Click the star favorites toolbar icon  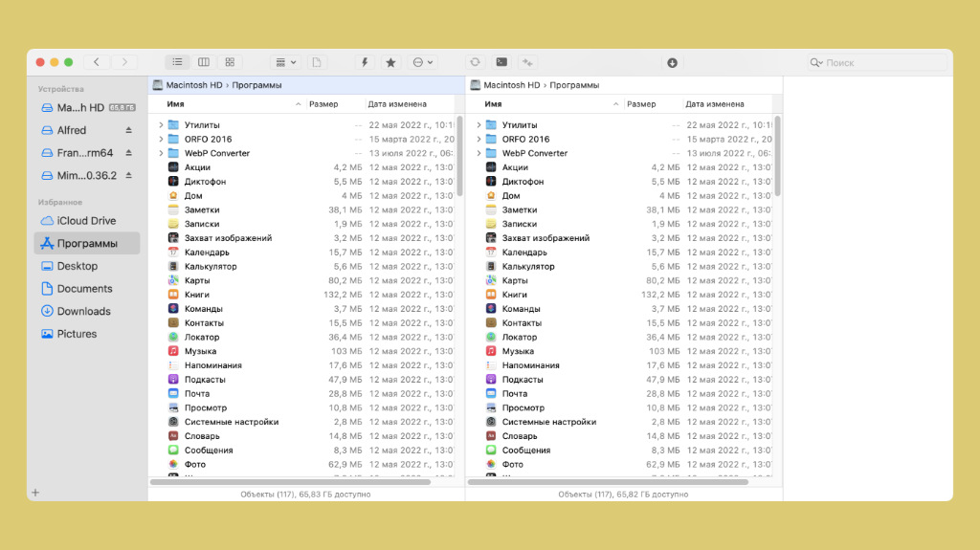(390, 62)
